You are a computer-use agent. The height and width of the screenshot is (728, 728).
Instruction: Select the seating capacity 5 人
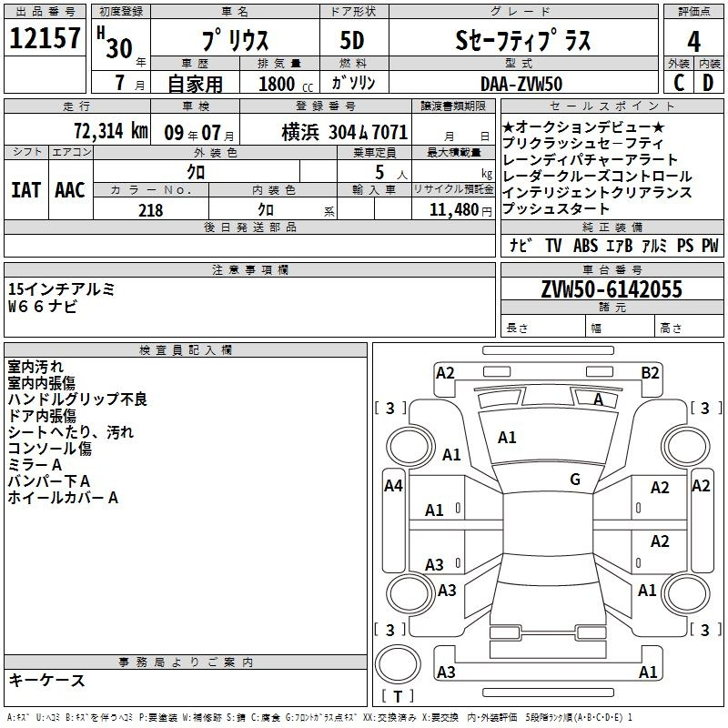390,173
